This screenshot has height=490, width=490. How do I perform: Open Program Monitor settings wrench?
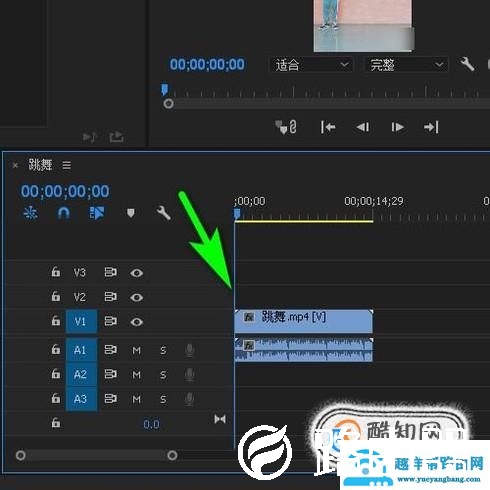467,64
